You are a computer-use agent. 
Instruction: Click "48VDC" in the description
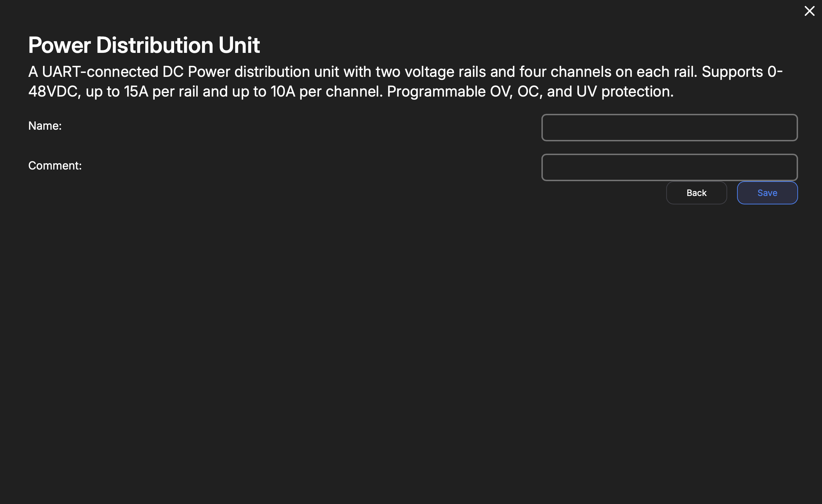(x=53, y=92)
